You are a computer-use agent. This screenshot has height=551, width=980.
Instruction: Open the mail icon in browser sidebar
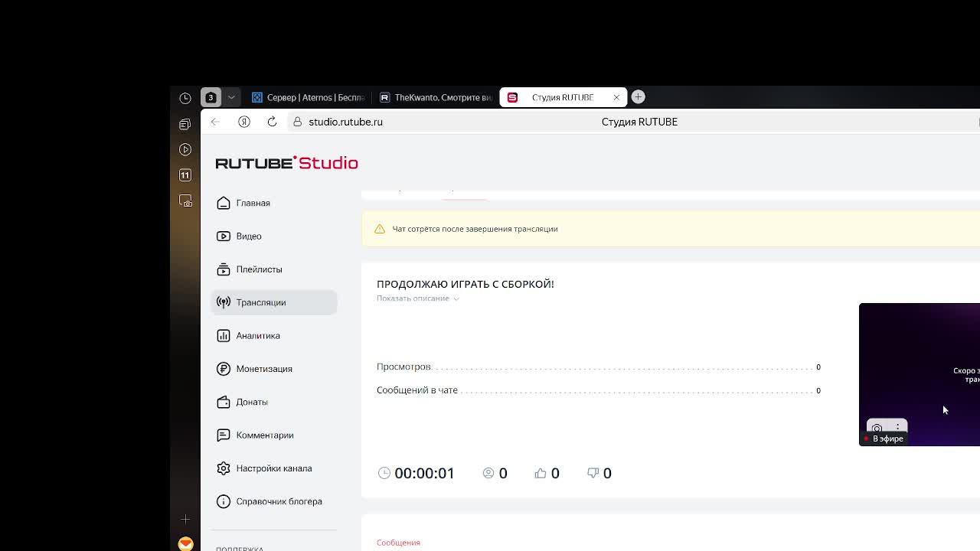click(185, 543)
